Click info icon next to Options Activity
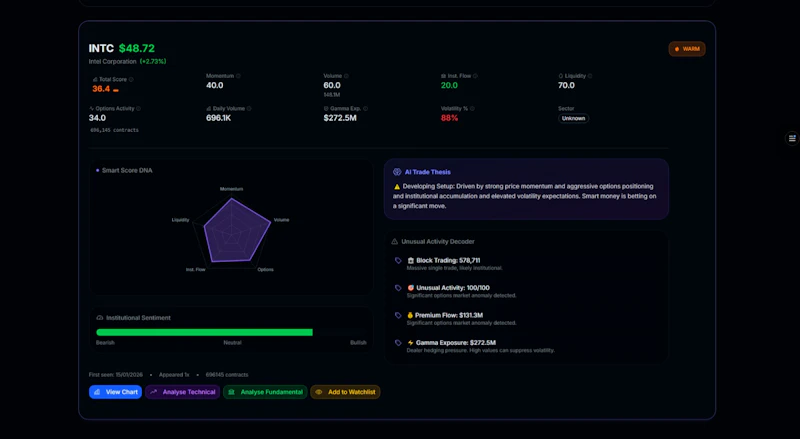Screen dimensions: 800x439 (x=138, y=109)
